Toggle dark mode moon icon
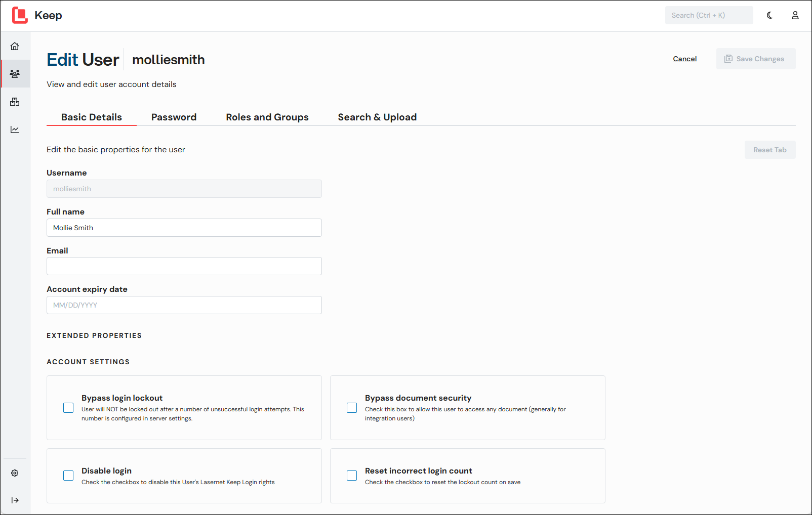The height and width of the screenshot is (515, 812). click(770, 15)
